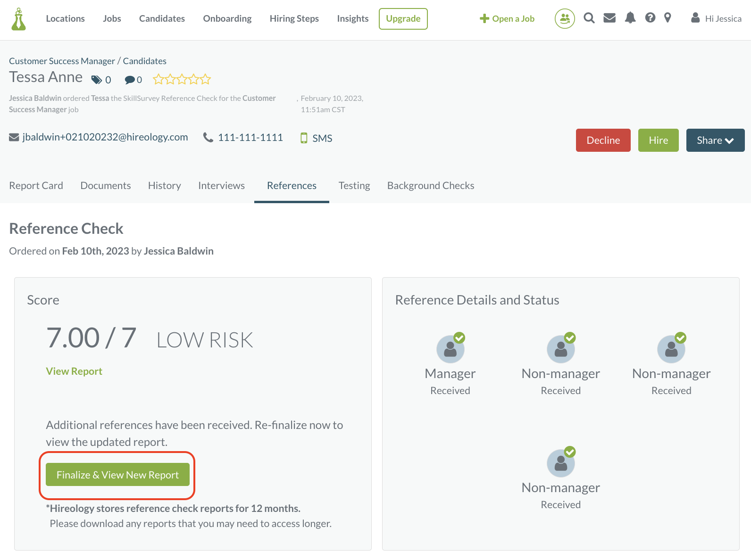
Task: Open the Hi Jessica user menu
Action: click(x=716, y=19)
